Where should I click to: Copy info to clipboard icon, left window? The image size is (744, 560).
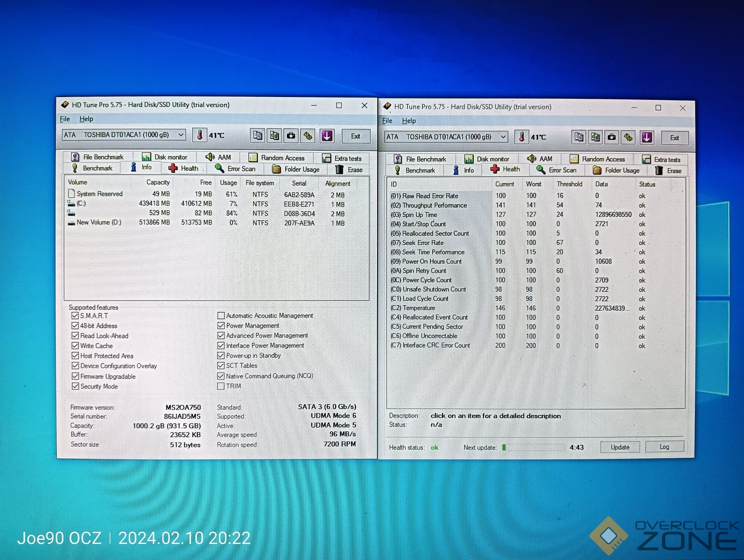257,135
